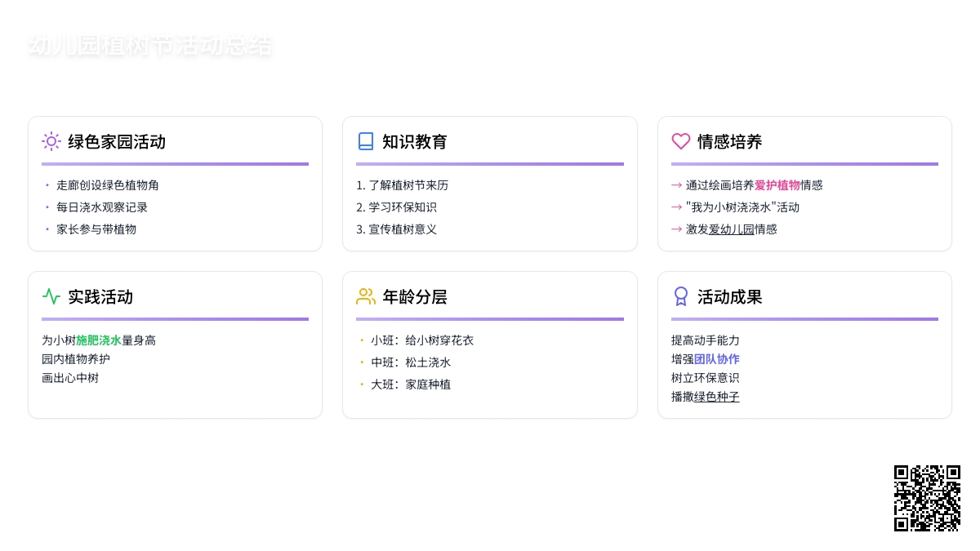This screenshot has width=980, height=551.
Task: Select the heading 年龄分层
Action: click(x=415, y=297)
